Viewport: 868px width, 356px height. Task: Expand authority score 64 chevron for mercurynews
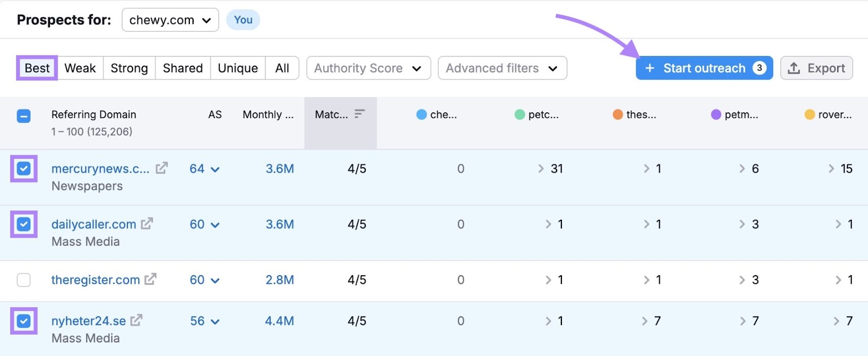pyautogui.click(x=215, y=169)
